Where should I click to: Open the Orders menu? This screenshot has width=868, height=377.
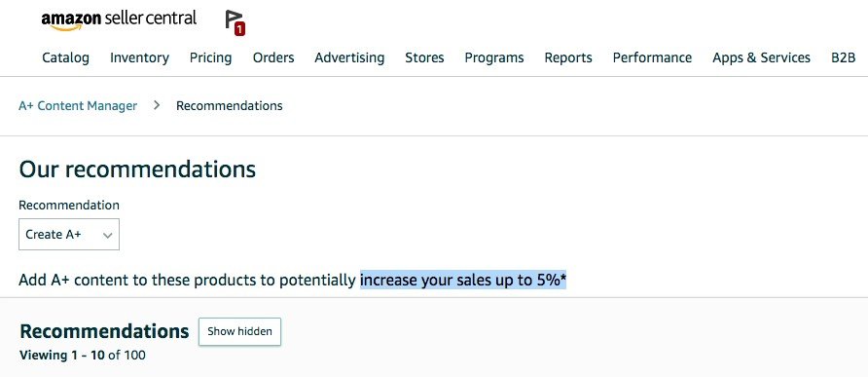click(273, 57)
